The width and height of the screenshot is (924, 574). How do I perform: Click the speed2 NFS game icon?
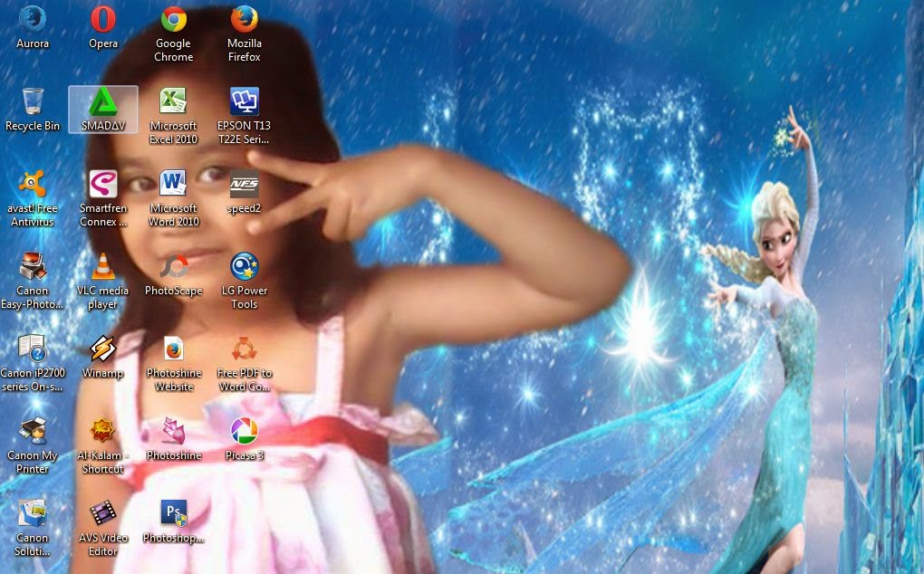point(244,185)
